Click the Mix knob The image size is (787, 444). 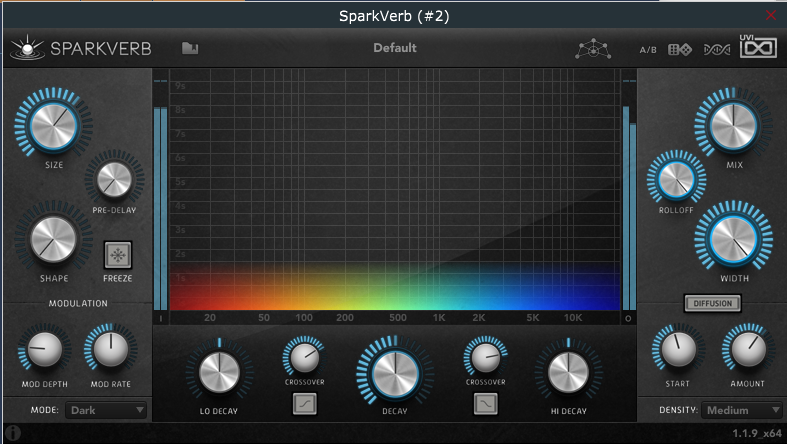pyautogui.click(x=733, y=126)
